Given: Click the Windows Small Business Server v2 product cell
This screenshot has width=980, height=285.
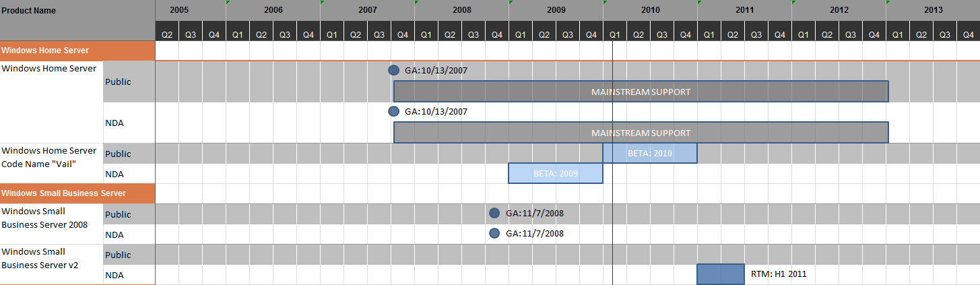Looking at the screenshot, I should point(51,264).
